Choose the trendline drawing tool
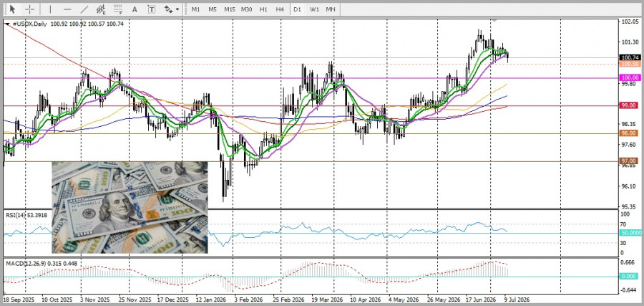The height and width of the screenshot is (306, 644). [84, 9]
